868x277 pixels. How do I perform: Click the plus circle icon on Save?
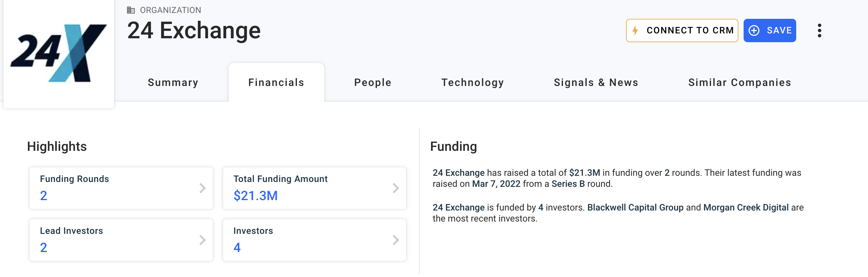[x=754, y=30]
